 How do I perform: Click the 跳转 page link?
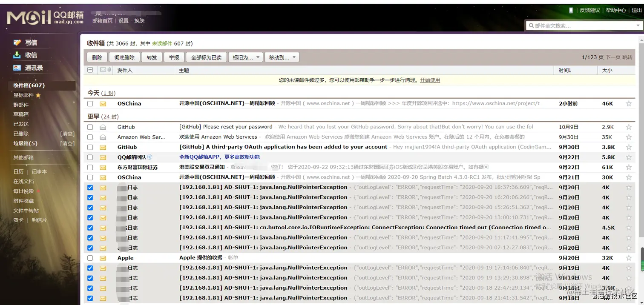pos(627,57)
